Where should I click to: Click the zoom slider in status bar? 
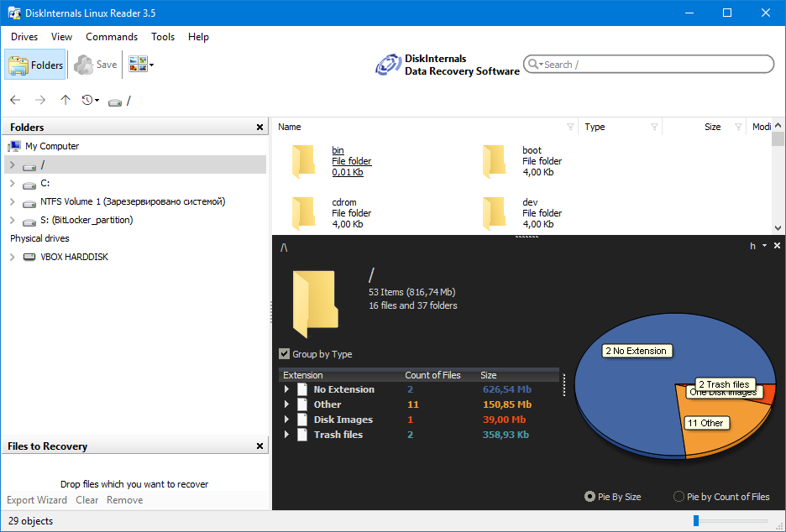[697, 521]
